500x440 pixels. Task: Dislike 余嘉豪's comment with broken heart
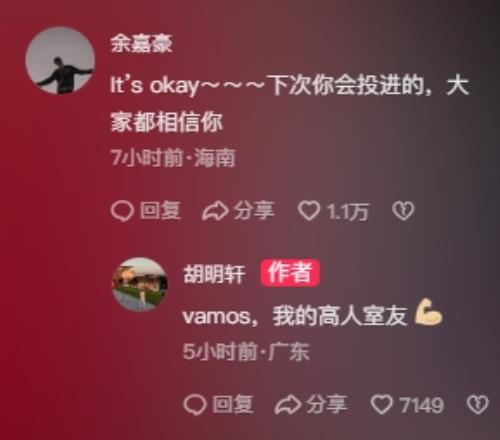click(x=403, y=211)
